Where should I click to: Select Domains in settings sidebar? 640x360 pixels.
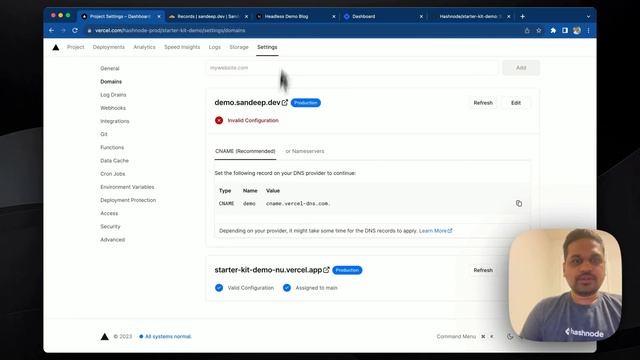[111, 82]
